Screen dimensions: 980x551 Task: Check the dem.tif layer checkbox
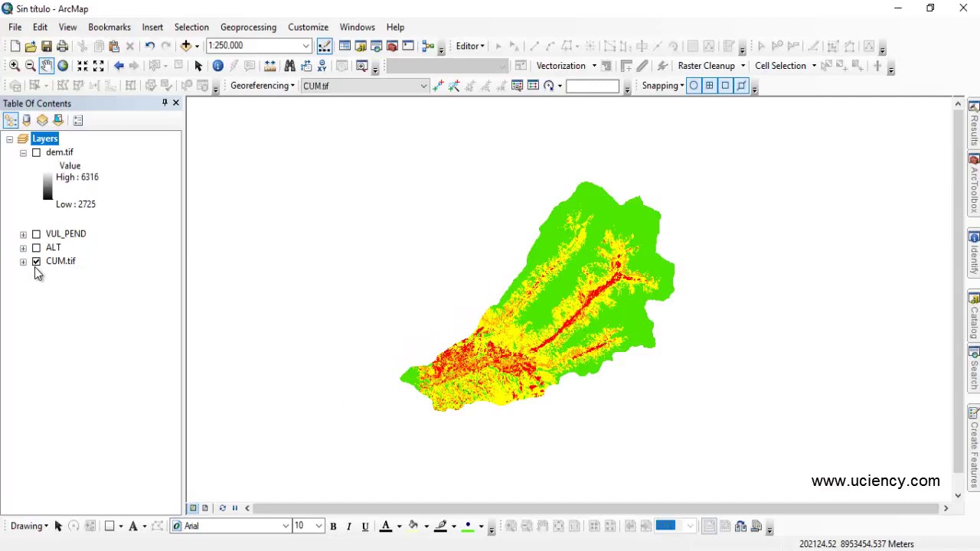click(x=36, y=152)
